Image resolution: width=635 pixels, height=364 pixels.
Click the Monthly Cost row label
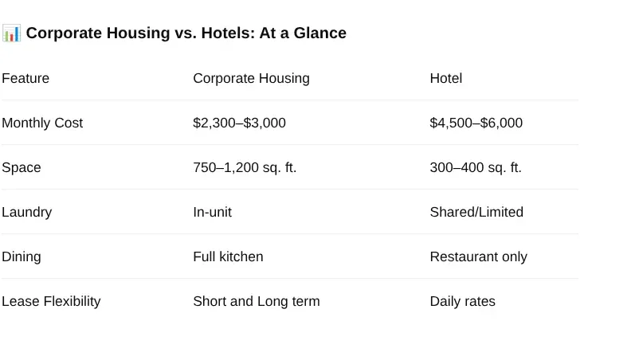click(x=42, y=123)
